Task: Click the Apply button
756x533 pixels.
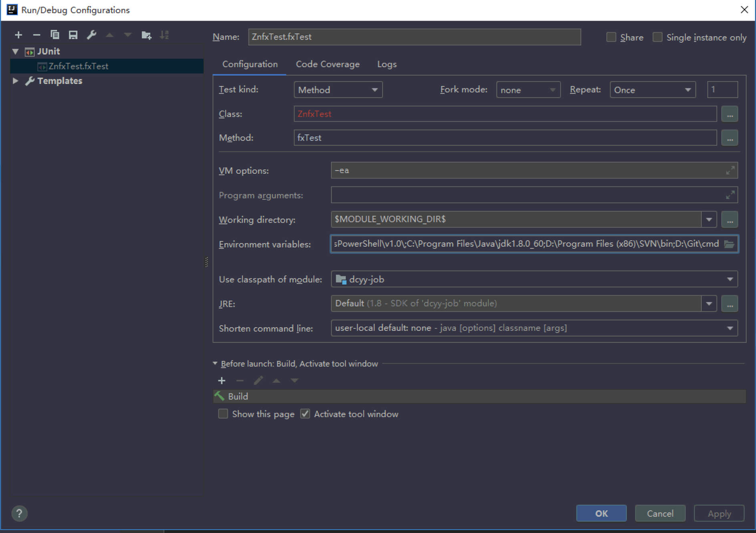Action: [x=719, y=513]
